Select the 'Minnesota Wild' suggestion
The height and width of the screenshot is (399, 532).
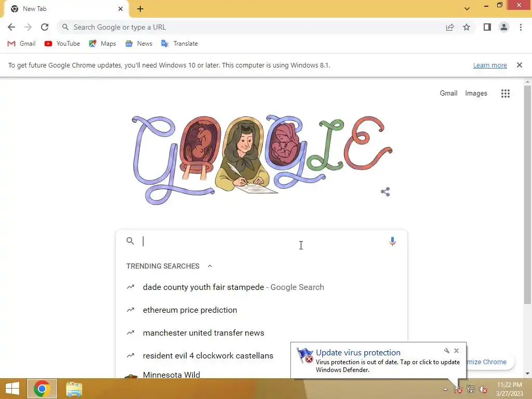click(x=203, y=374)
